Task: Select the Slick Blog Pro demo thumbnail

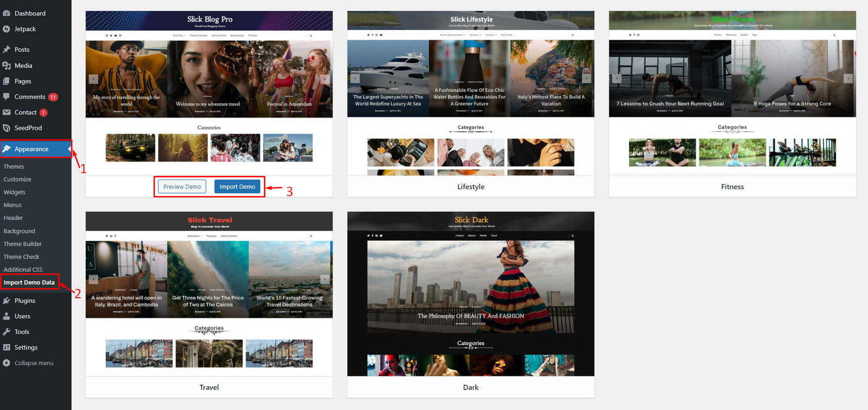Action: (209, 93)
